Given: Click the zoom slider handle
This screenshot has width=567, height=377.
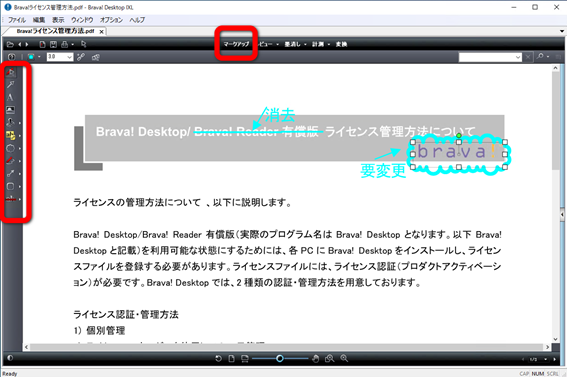Looking at the screenshot, I should pyautogui.click(x=280, y=359).
